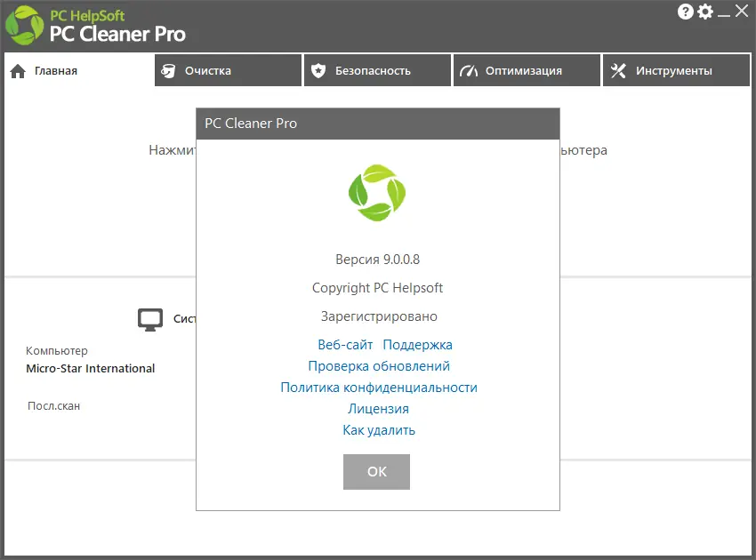Close the PC Cleaner Pro window
Viewport: 756px width, 560px height.
(742, 11)
